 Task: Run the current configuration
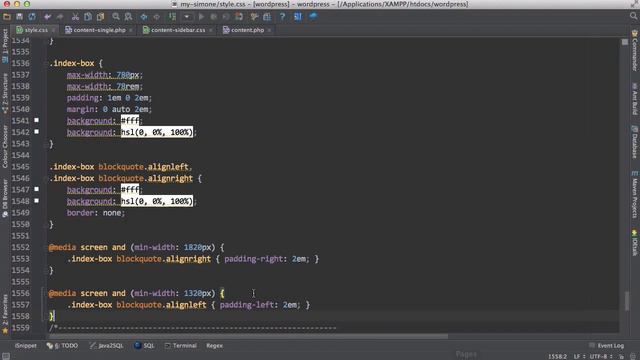point(201,17)
